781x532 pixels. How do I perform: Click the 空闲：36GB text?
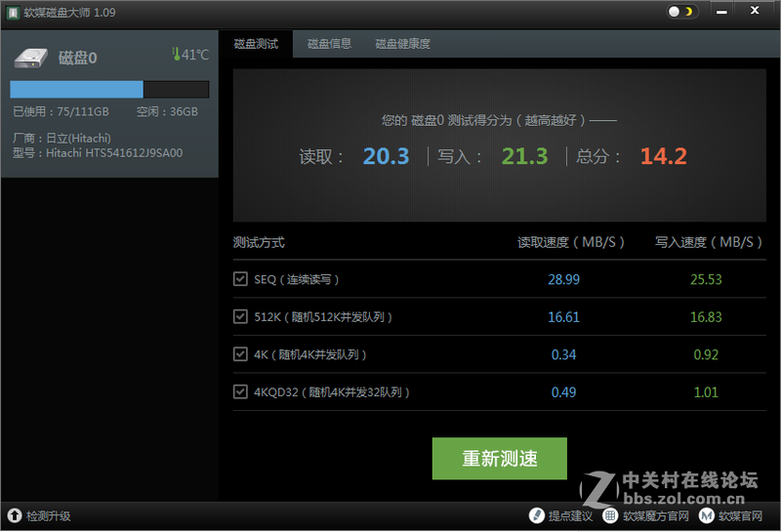click(x=167, y=111)
